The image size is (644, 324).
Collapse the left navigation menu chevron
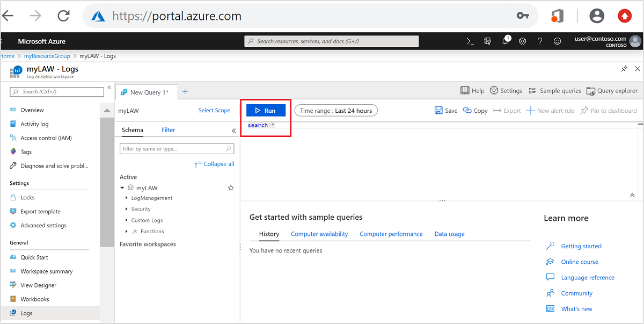pos(109,87)
